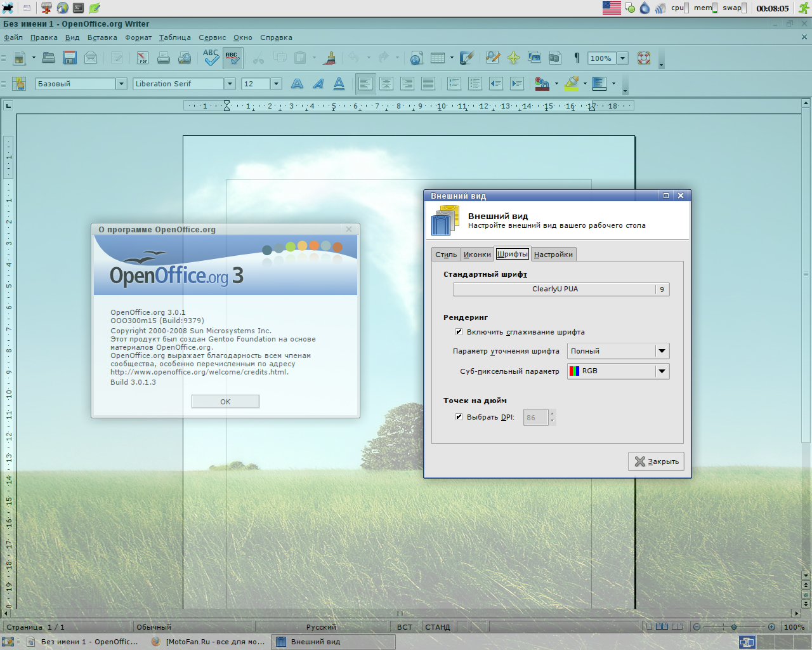Save the document with the floppy disk icon
This screenshot has height=650, width=812.
tap(70, 58)
